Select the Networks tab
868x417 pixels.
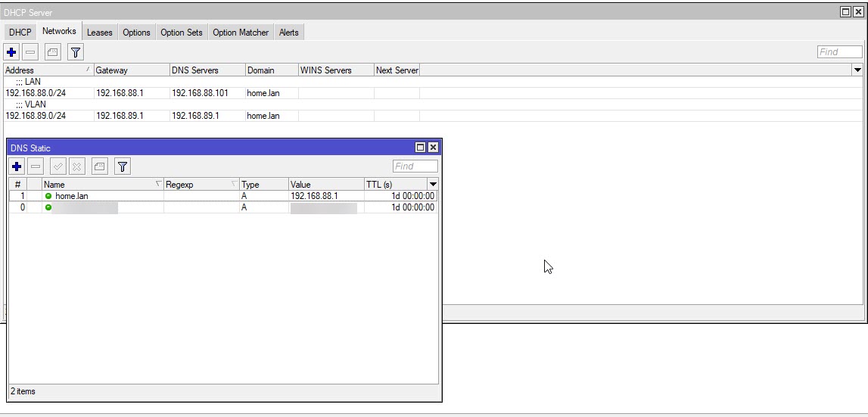point(59,31)
